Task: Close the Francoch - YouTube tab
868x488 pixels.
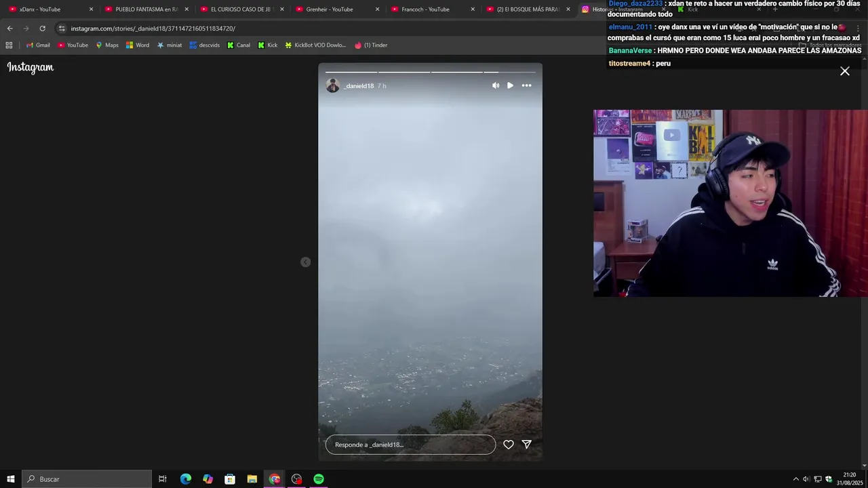Action: click(473, 9)
